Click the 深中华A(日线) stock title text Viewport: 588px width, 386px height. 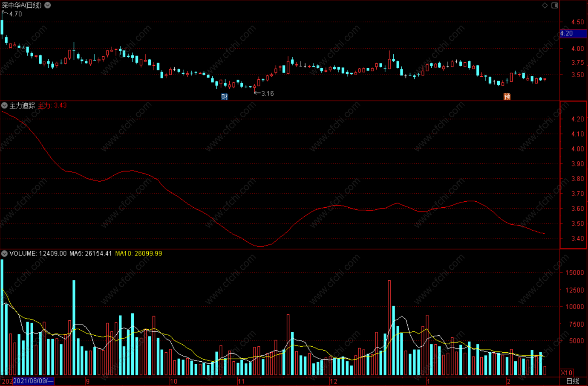(x=22, y=5)
